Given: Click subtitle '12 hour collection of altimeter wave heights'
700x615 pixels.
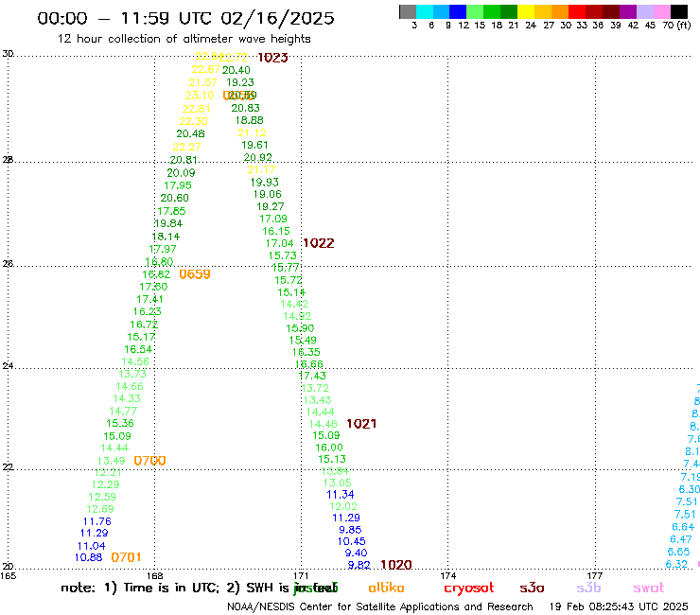Looking at the screenshot, I should pyautogui.click(x=184, y=39).
